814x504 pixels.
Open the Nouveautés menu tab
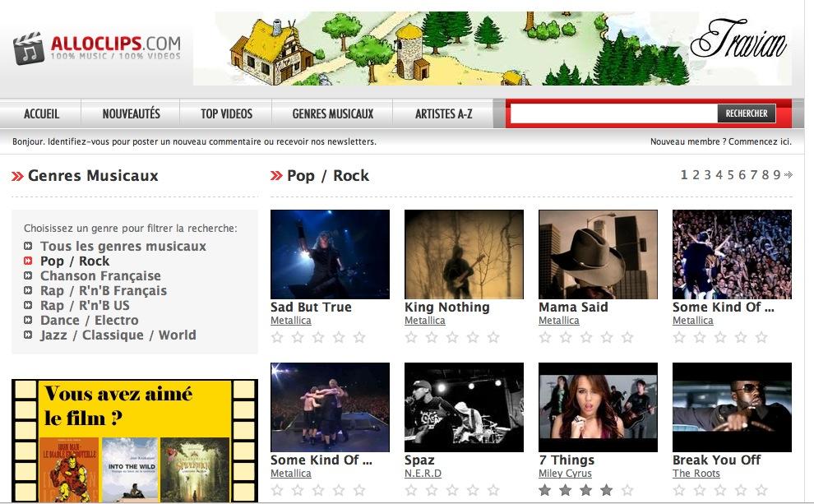click(x=131, y=113)
